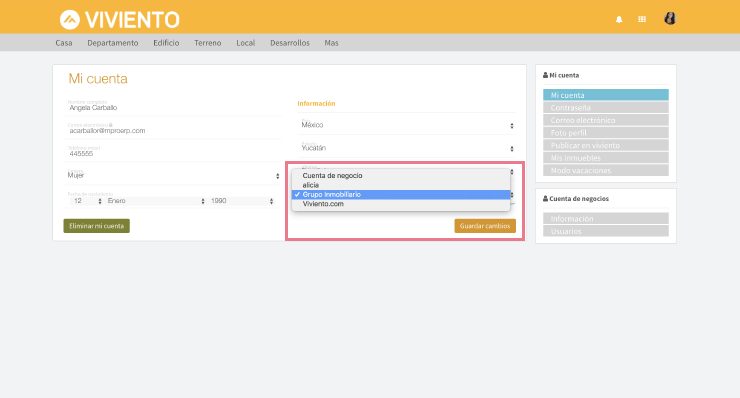
Task: Click the Eliminar mi cuenta button
Action: [97, 226]
